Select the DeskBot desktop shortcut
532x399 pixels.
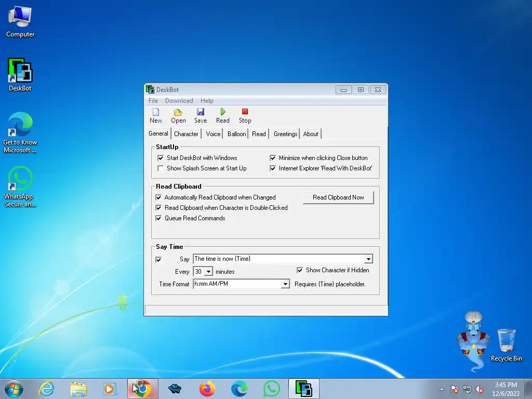tap(20, 75)
